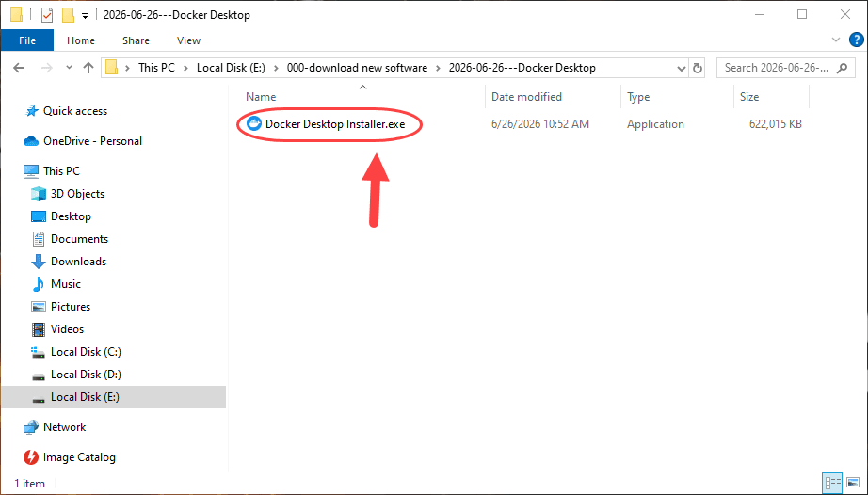The height and width of the screenshot is (495, 868).
Task: Open the Documents folder in sidebar
Action: click(x=79, y=239)
